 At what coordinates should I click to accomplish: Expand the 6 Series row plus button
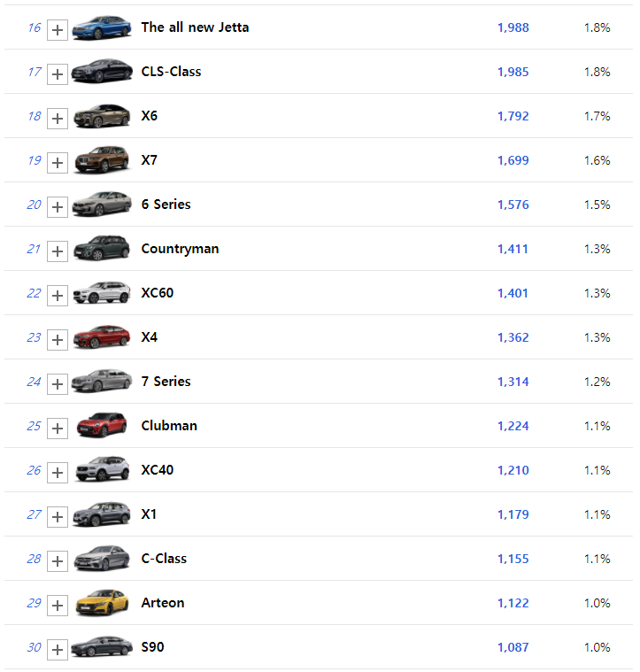tap(58, 207)
